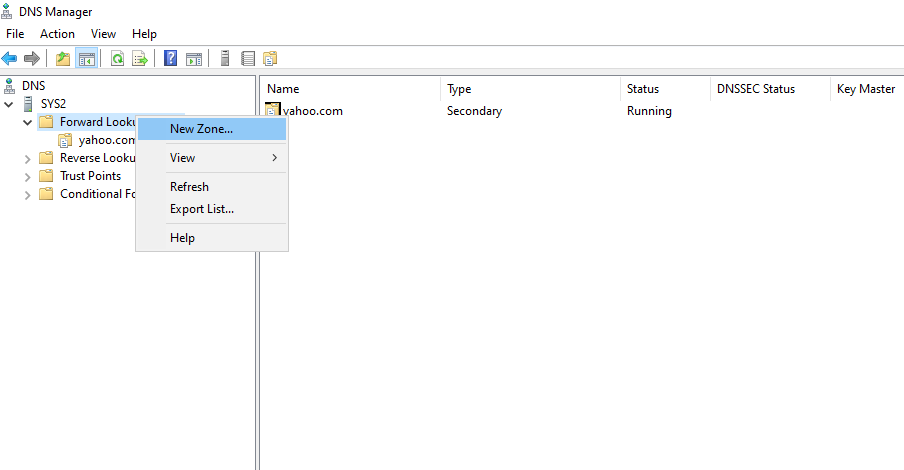Open the View menu in menu bar
904x470 pixels.
point(103,34)
